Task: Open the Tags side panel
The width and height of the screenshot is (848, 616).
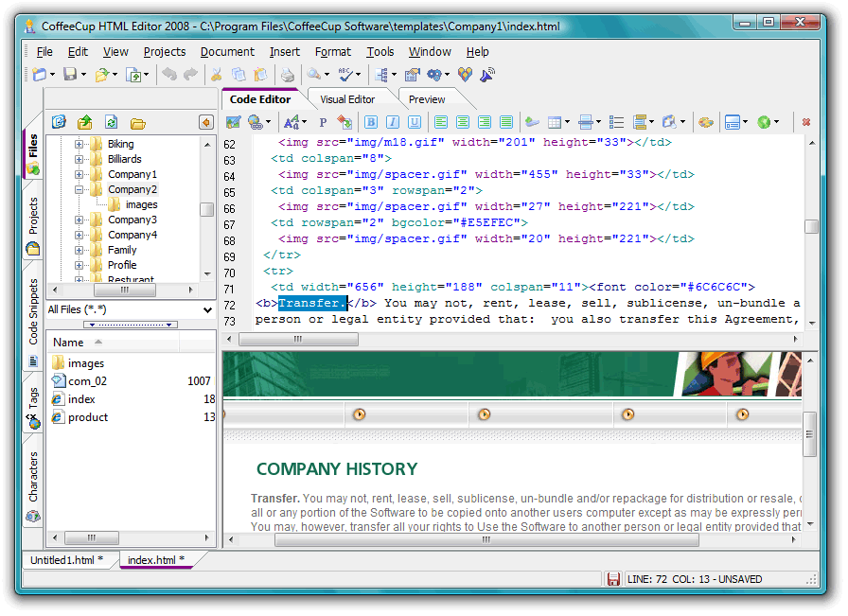Action: coord(33,407)
